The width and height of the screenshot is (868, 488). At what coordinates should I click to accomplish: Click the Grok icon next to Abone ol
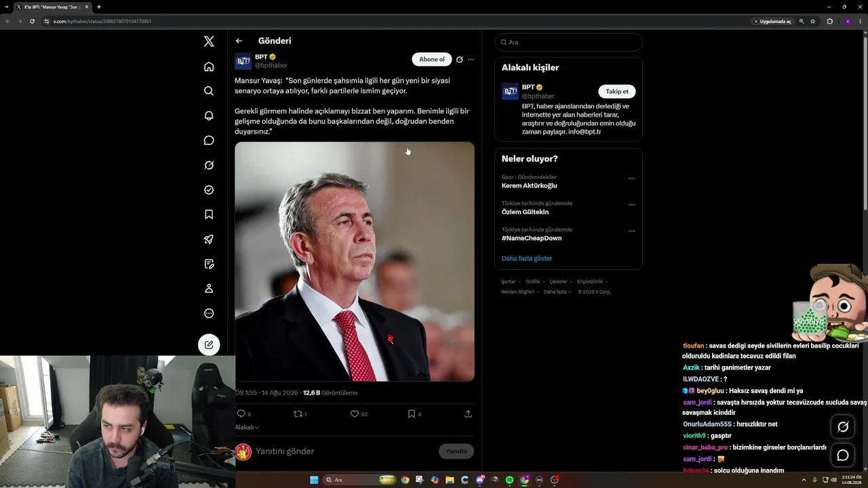coord(459,60)
